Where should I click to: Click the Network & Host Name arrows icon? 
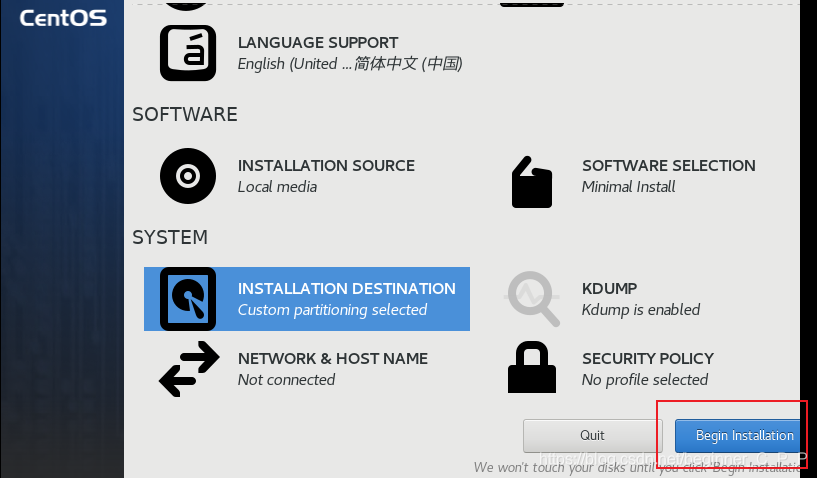[189, 369]
